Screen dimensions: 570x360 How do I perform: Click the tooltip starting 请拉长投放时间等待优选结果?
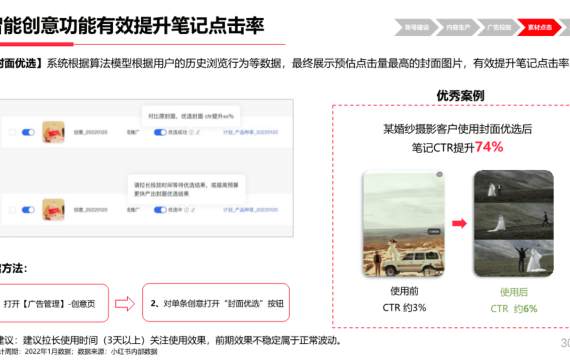coord(186,189)
